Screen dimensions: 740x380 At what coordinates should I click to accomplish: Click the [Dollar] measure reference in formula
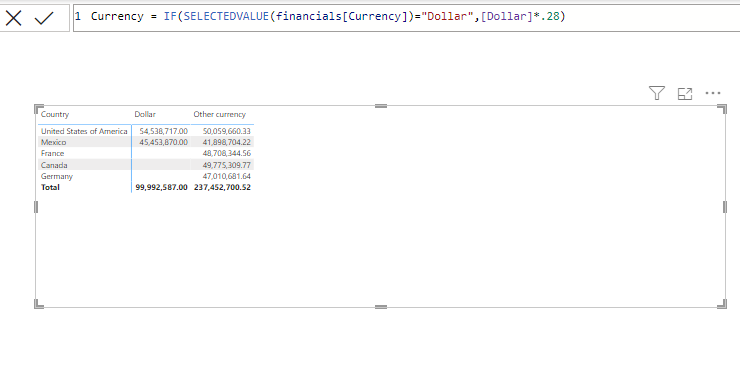(x=507, y=17)
